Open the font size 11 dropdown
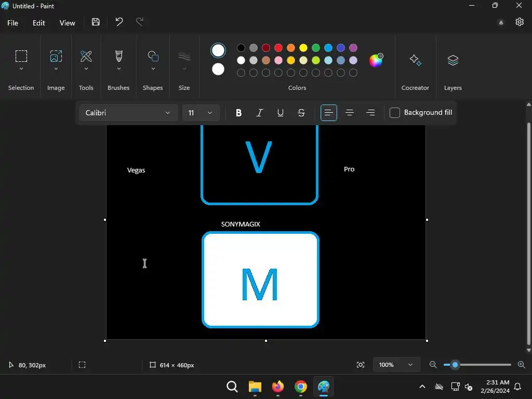The width and height of the screenshot is (532, 399). [x=201, y=113]
